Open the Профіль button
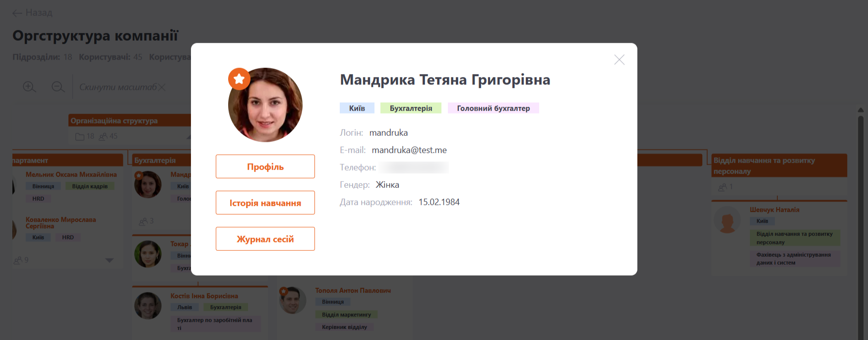The height and width of the screenshot is (340, 868). (265, 167)
